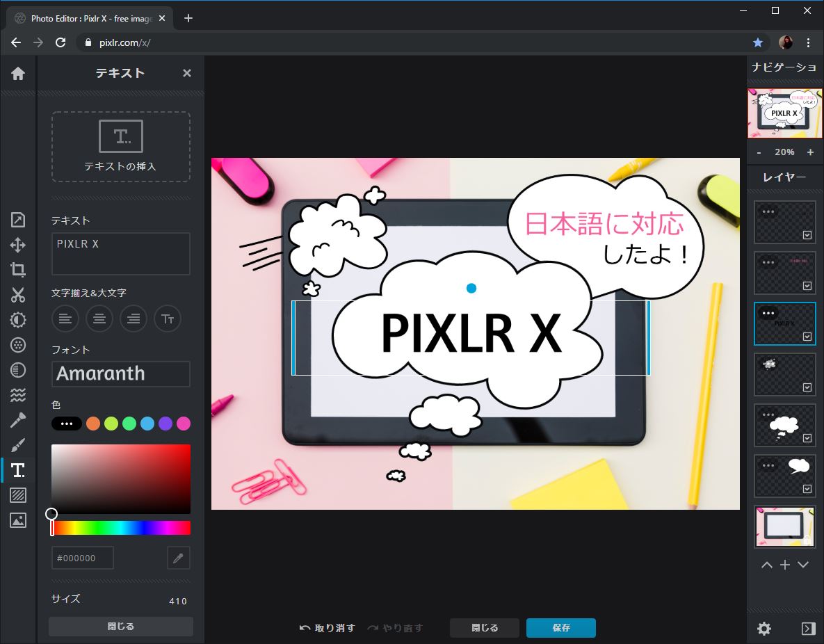Image resolution: width=824 pixels, height=644 pixels.
Task: Open the Add element hatched-square tool
Action: point(18,495)
